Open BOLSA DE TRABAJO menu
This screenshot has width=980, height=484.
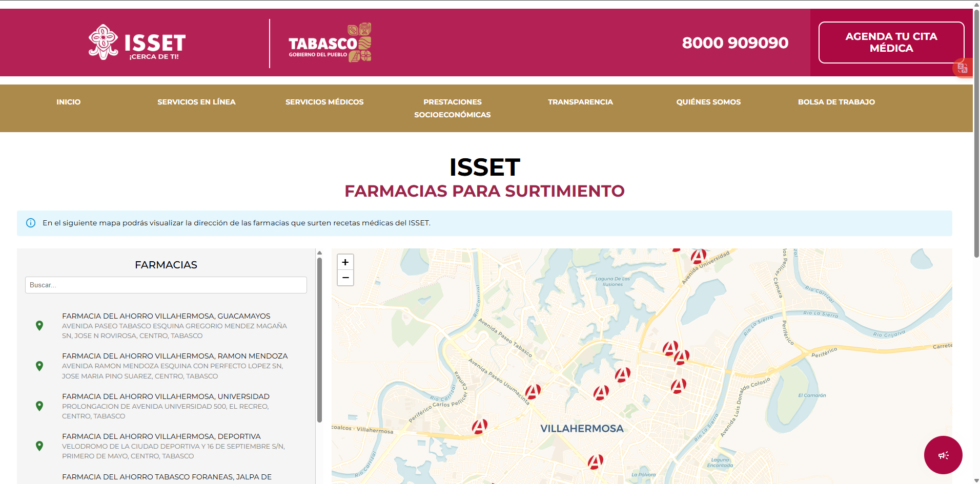click(836, 102)
